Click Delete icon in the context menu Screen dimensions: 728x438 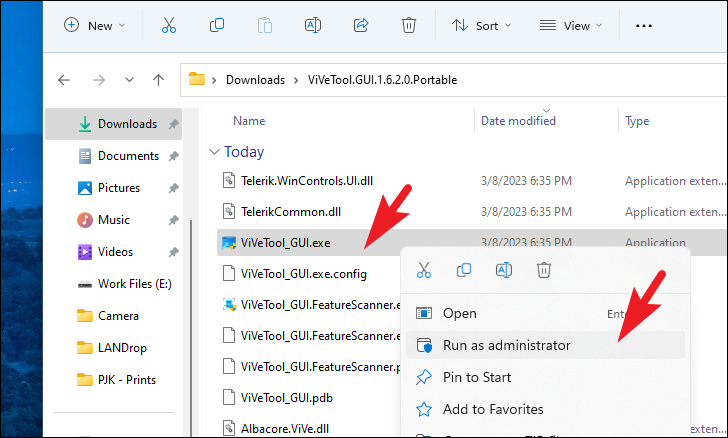(544, 270)
